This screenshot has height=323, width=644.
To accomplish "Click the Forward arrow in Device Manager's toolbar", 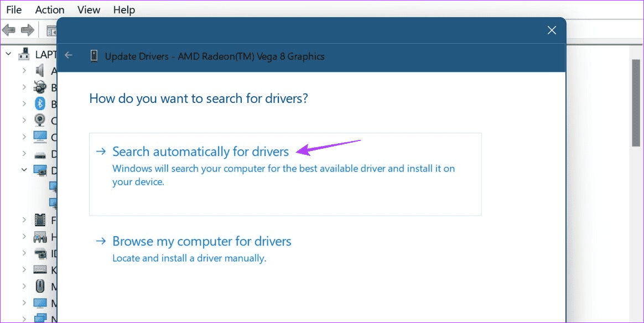I will click(27, 30).
